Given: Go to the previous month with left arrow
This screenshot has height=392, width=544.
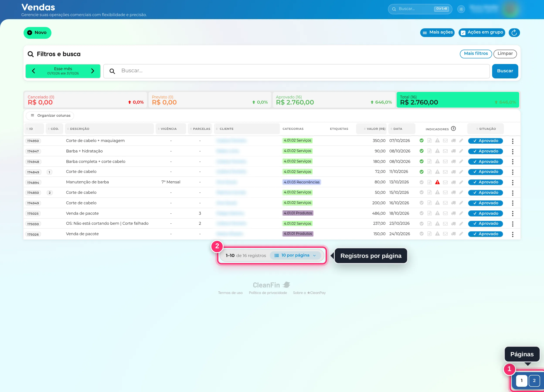Looking at the screenshot, I should [34, 71].
